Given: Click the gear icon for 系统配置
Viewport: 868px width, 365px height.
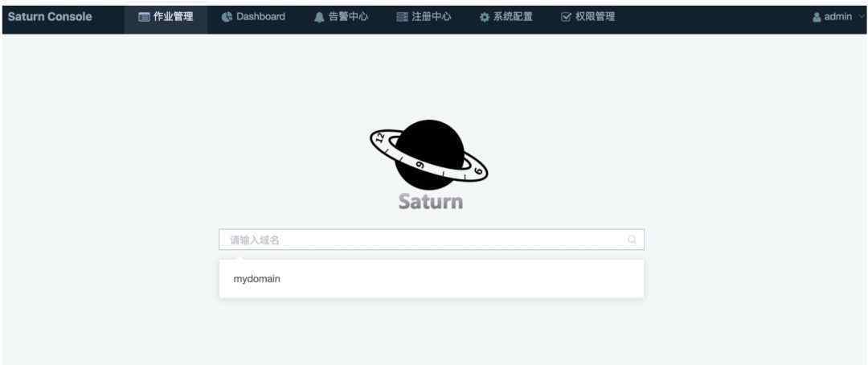Looking at the screenshot, I should [485, 18].
